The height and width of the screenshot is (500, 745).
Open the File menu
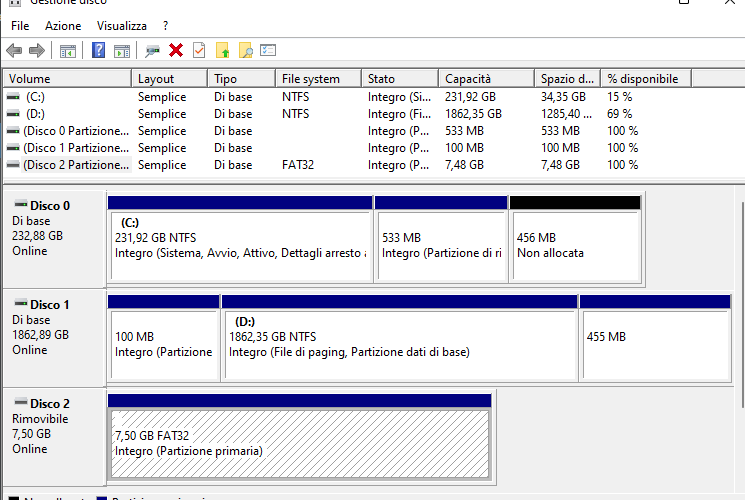[20, 26]
